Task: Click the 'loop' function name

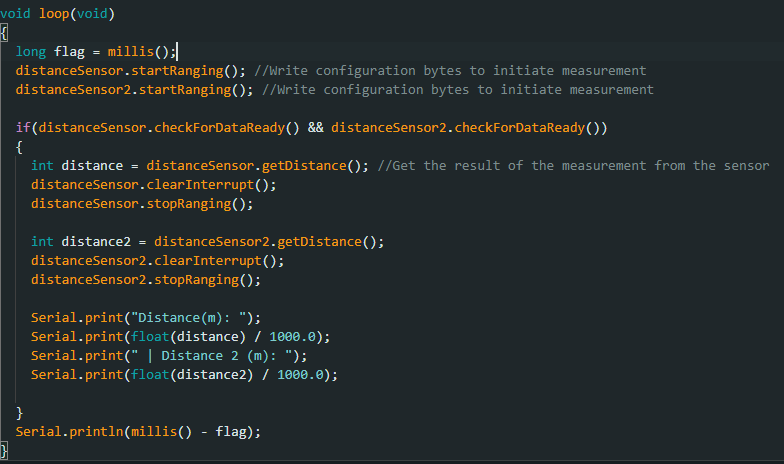Action: 54,14
